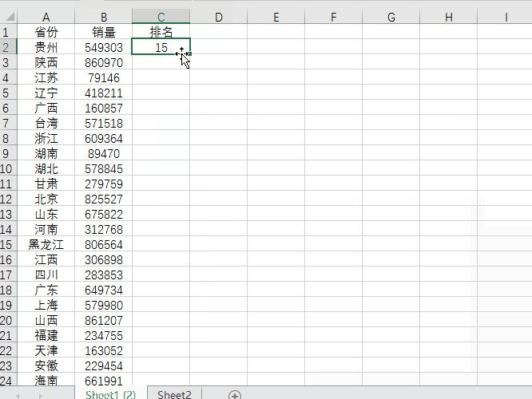The height and width of the screenshot is (399, 532).
Task: Select the cell 台湾
Action: 46,123
